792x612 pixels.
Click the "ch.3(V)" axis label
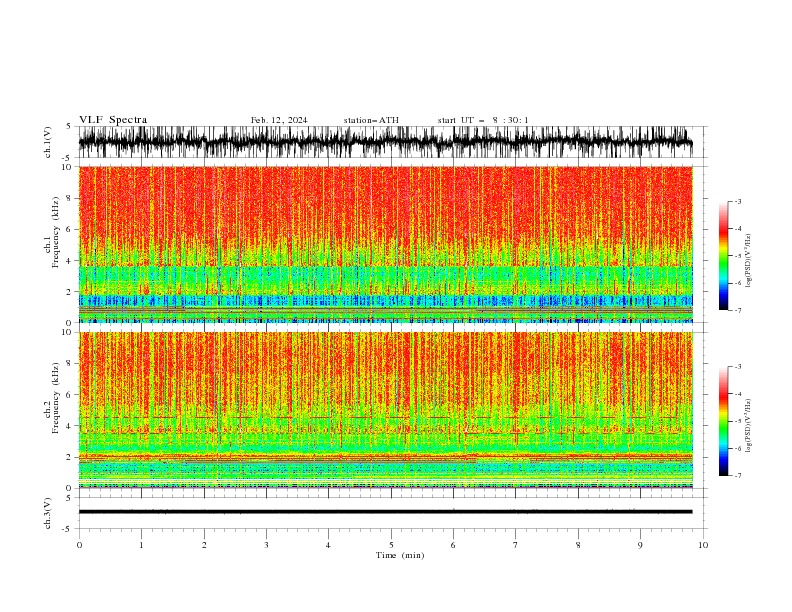[x=47, y=513]
